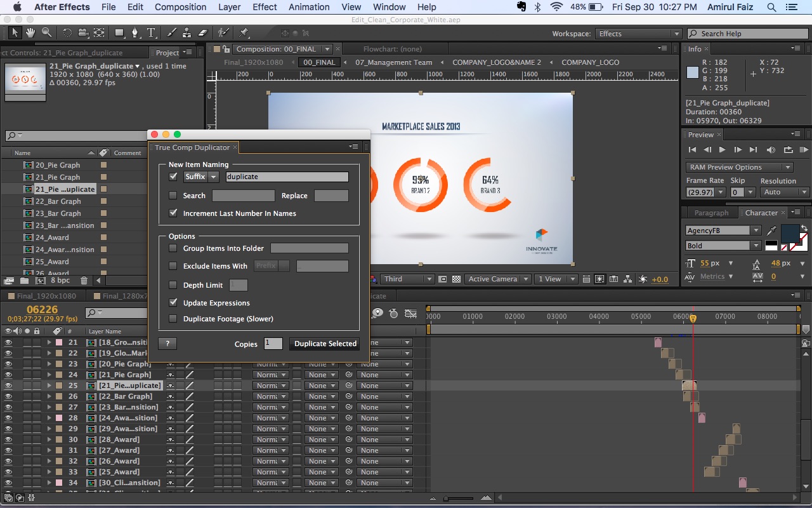Enable the Search checkbox
The width and height of the screenshot is (812, 508).
[x=173, y=196]
